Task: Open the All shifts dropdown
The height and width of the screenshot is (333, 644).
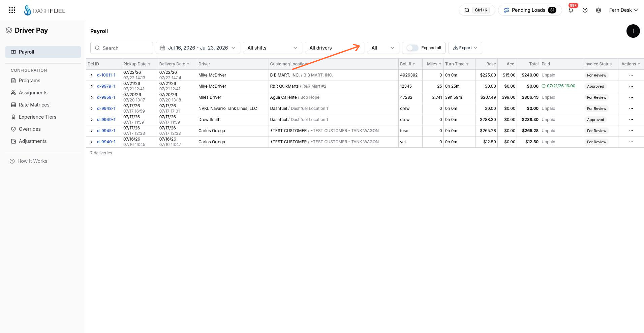Action: (273, 48)
